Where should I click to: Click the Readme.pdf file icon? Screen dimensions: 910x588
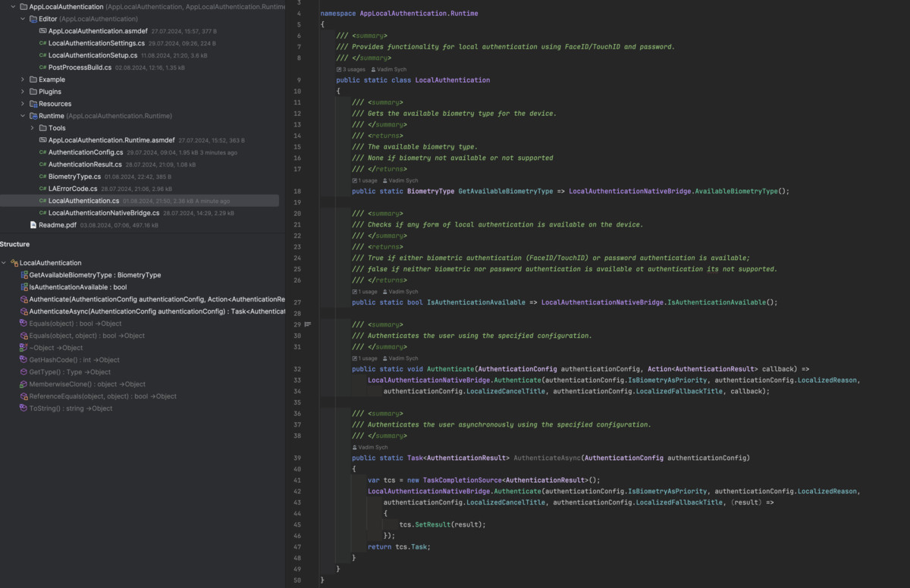click(33, 225)
